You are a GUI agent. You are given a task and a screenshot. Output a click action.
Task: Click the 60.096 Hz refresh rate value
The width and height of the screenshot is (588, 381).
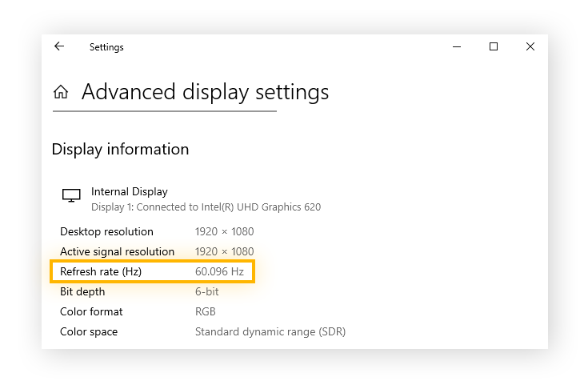pyautogui.click(x=219, y=271)
